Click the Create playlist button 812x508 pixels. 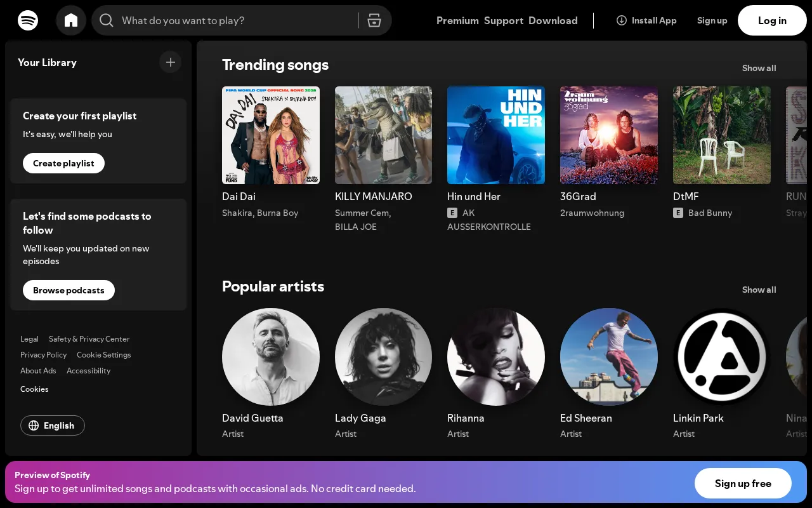(63, 163)
